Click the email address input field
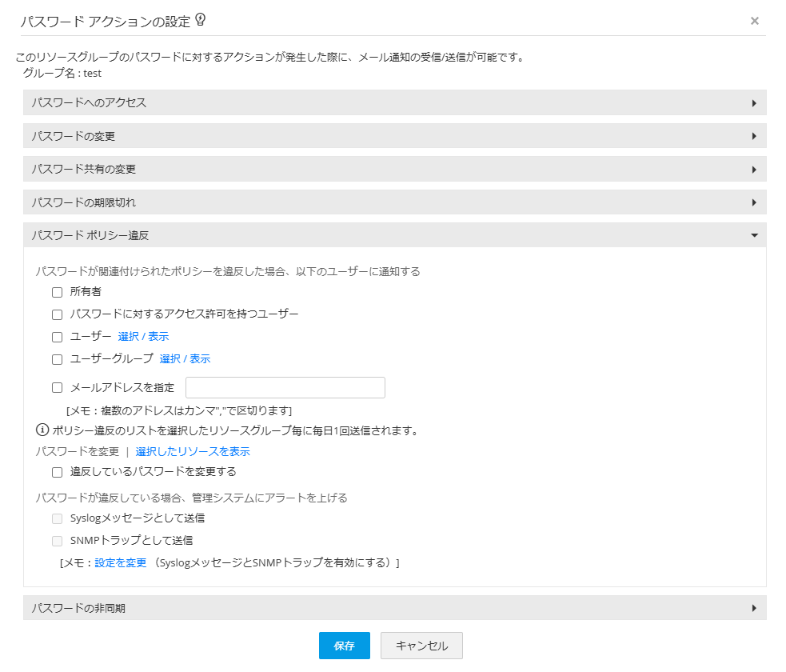This screenshot has width=786, height=672. (x=285, y=388)
